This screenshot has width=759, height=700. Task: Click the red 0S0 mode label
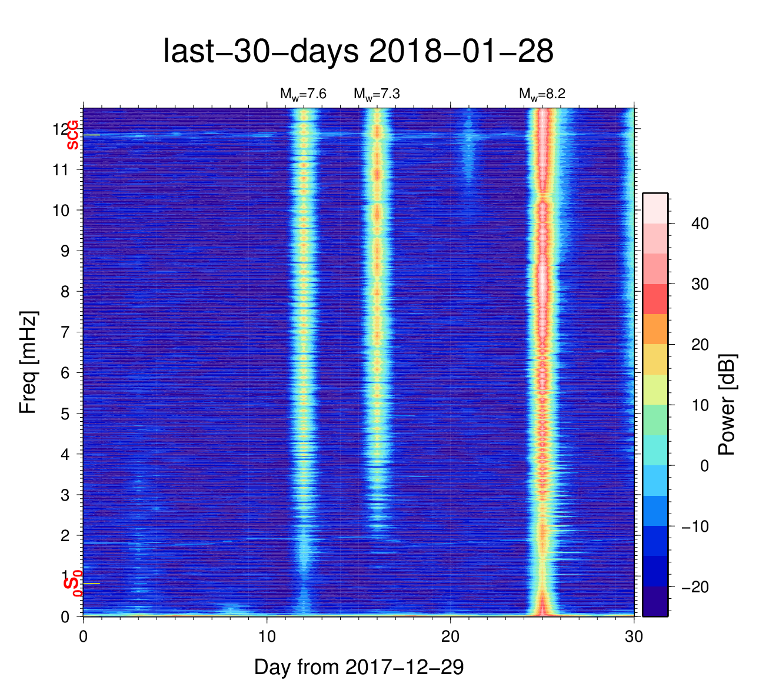73,584
